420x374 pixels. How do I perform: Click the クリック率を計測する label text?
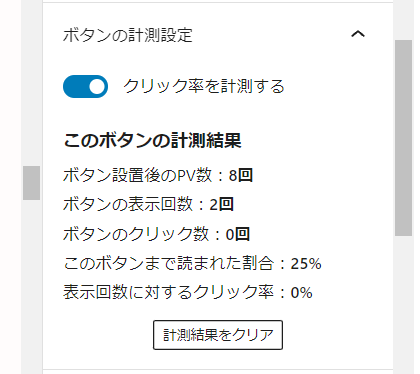204,86
